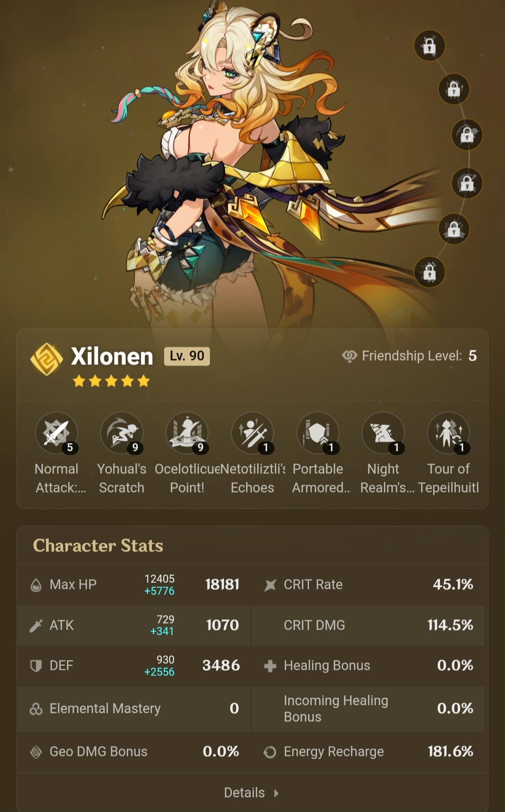Select the Night Realm's passive icon
Viewport: 505px width, 812px height.
[x=383, y=433]
